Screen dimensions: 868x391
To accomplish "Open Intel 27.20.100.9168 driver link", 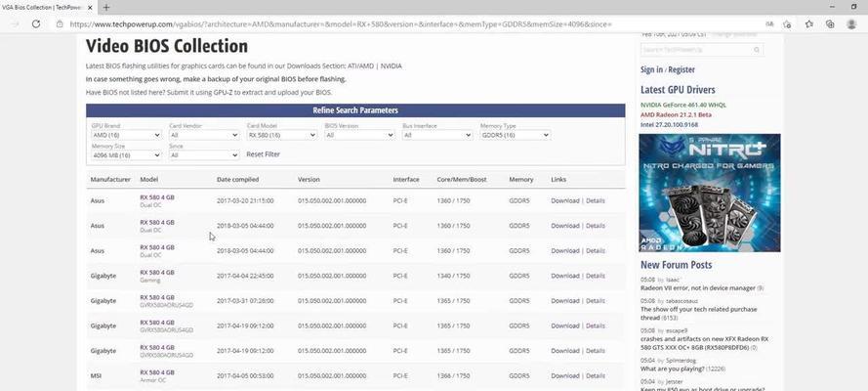I will 669,124.
